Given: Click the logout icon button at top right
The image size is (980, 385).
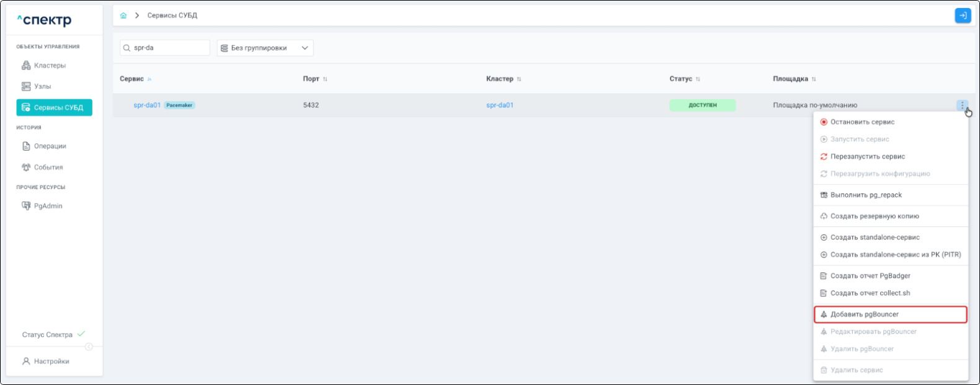Looking at the screenshot, I should 962,15.
